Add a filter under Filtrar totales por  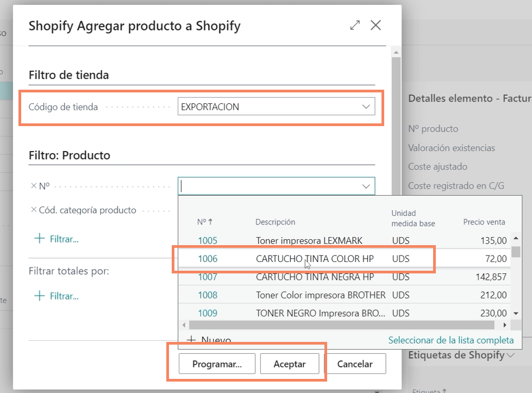pyautogui.click(x=57, y=296)
